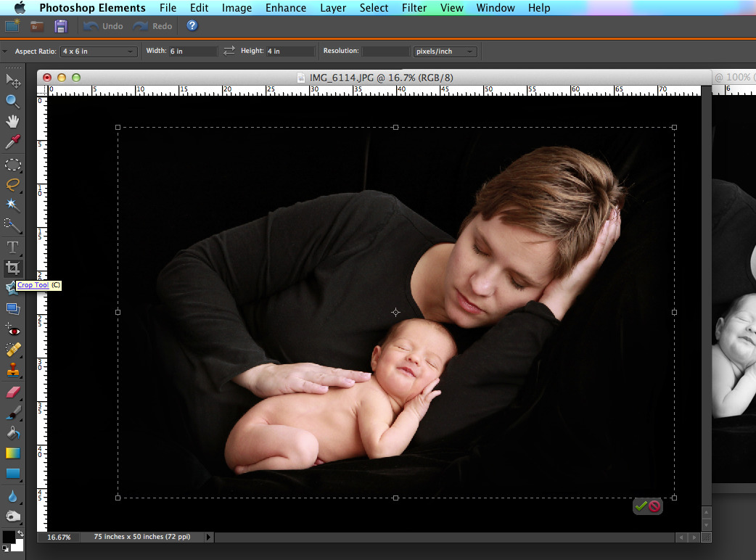Open the pixels/inch resolution dropdown
This screenshot has height=560, width=756.
pos(444,52)
